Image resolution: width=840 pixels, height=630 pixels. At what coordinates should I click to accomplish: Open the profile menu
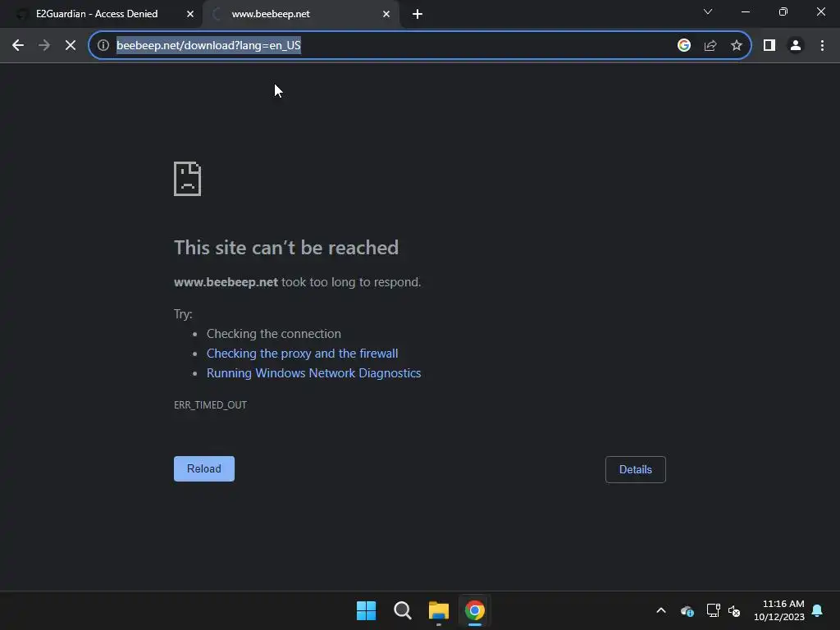click(796, 46)
